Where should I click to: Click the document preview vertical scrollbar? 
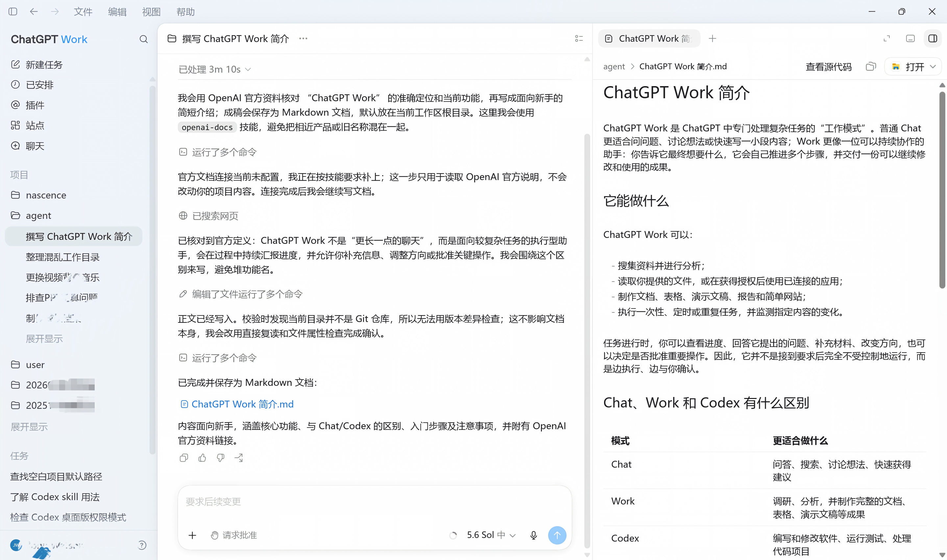click(942, 190)
